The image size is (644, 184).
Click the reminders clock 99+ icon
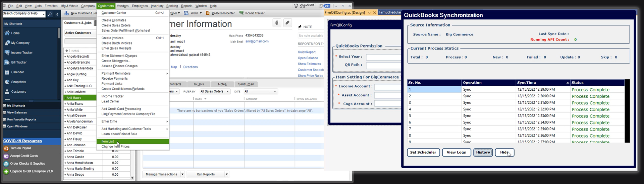[325, 6]
